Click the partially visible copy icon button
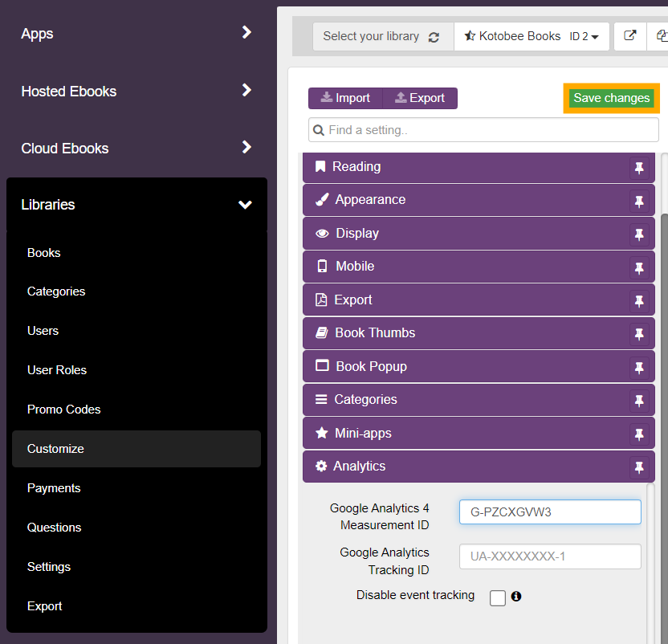This screenshot has height=644, width=668. tap(658, 36)
